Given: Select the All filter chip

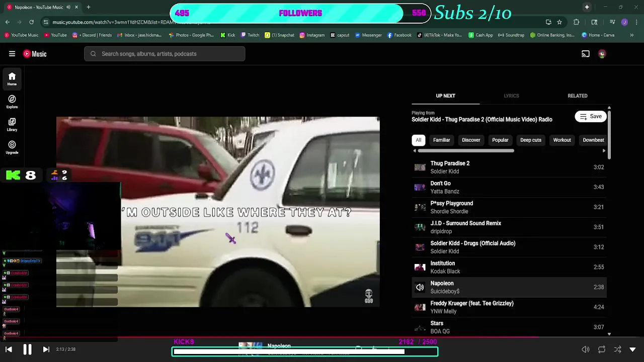Looking at the screenshot, I should coord(418,140).
